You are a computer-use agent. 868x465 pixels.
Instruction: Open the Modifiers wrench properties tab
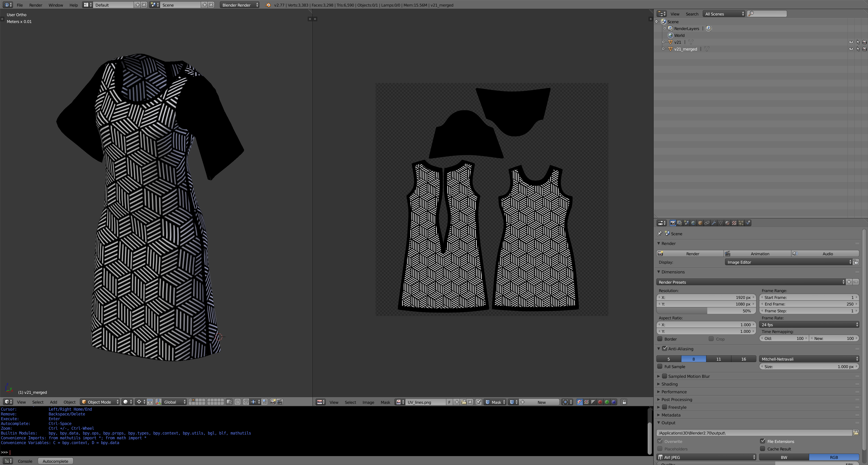(714, 223)
